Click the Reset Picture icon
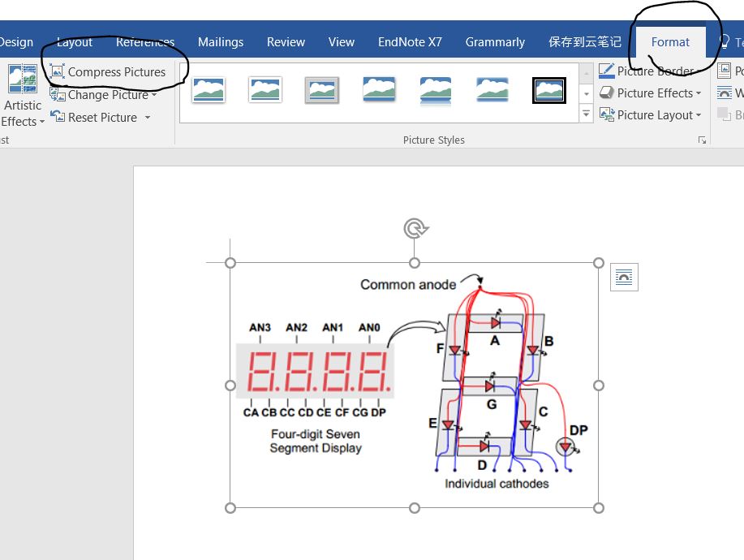The width and height of the screenshot is (744, 560). 57,117
